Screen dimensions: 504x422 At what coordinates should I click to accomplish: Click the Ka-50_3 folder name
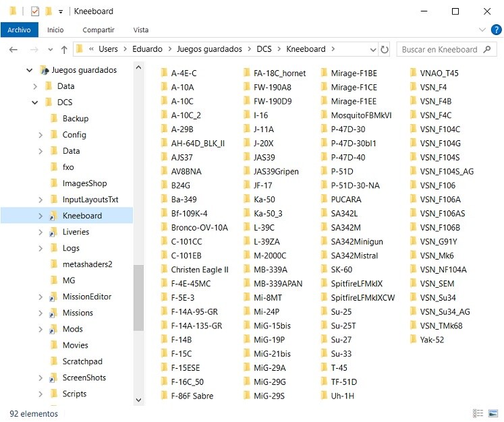(x=268, y=214)
